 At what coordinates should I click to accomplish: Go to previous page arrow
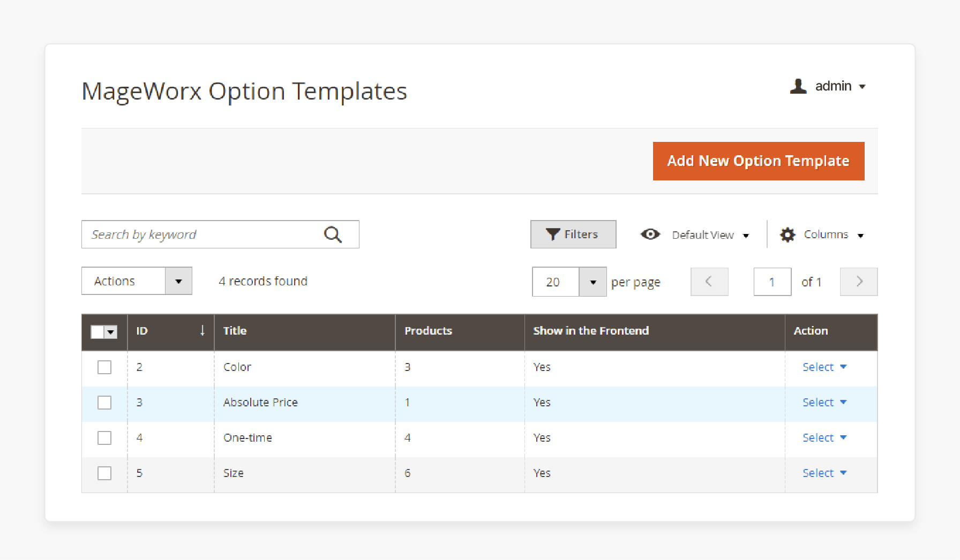pos(709,282)
